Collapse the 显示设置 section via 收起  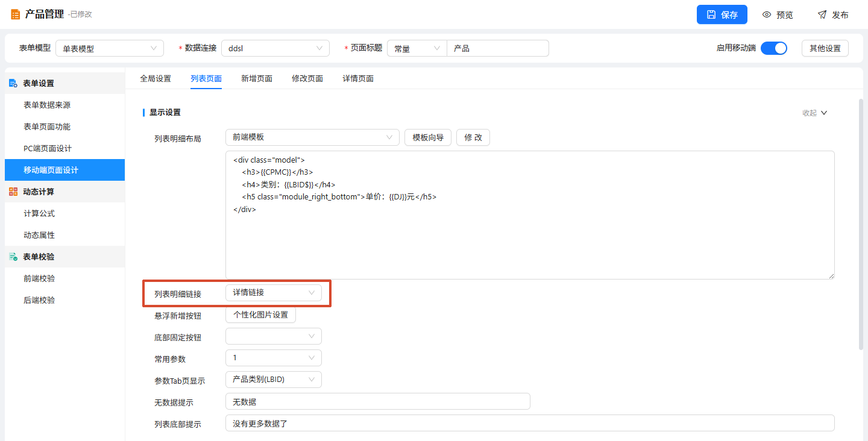(814, 113)
